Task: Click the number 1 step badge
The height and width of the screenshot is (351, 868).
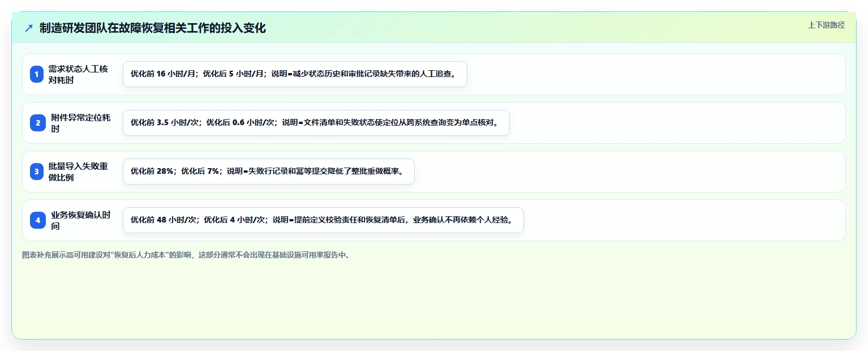Action: (x=37, y=74)
